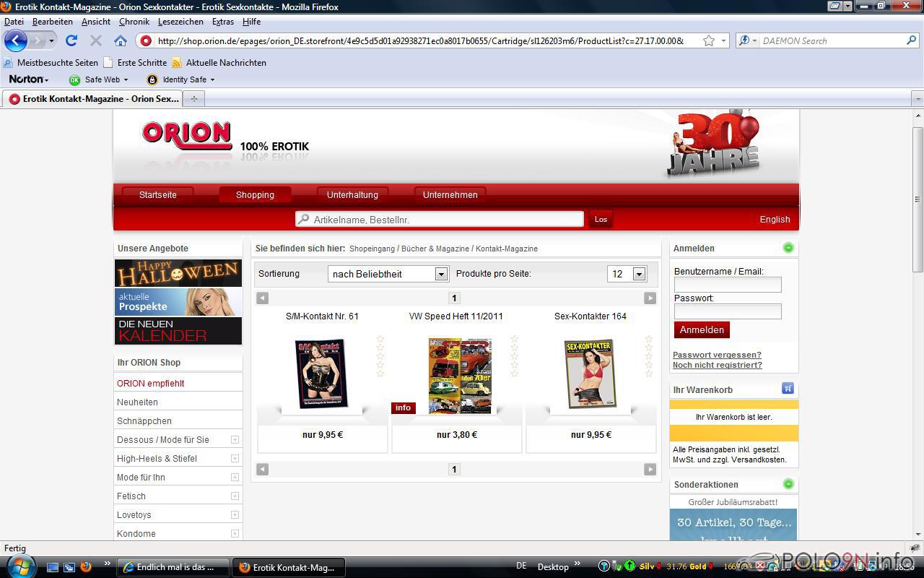The width and height of the screenshot is (924, 578).
Task: Open the Passwort vergessen? link
Action: 717,355
